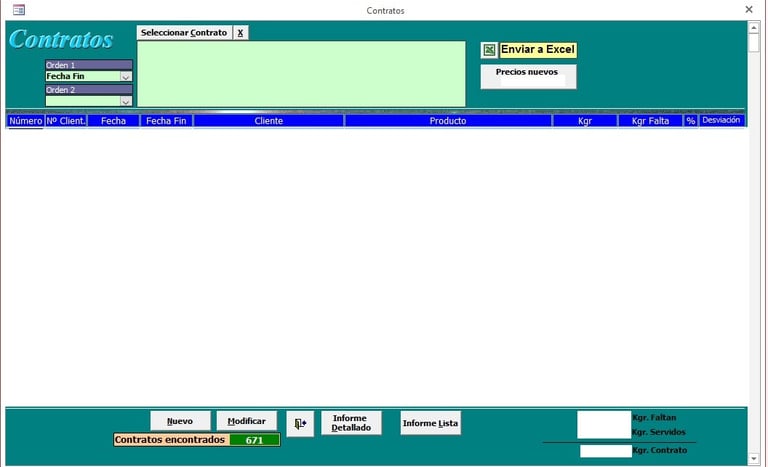Click the green contract selection box

click(x=301, y=74)
